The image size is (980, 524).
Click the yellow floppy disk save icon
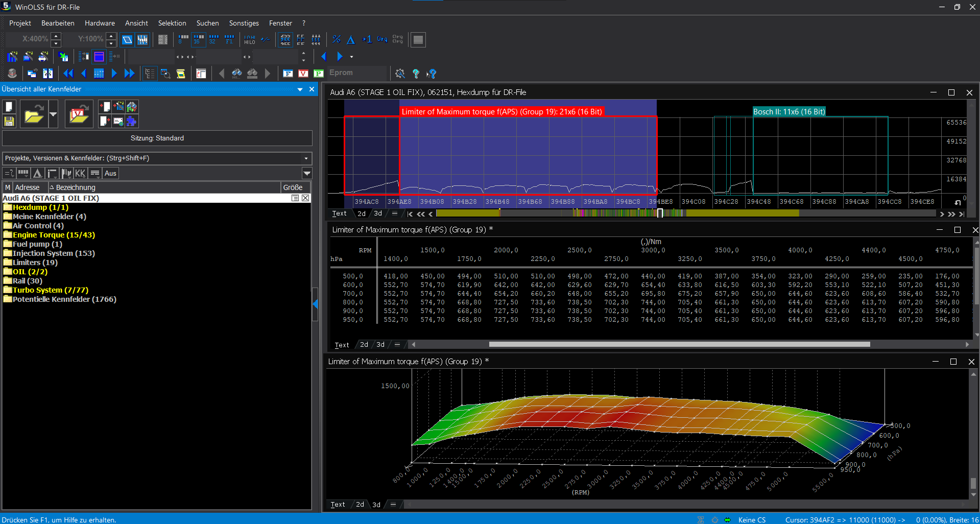(x=9, y=121)
